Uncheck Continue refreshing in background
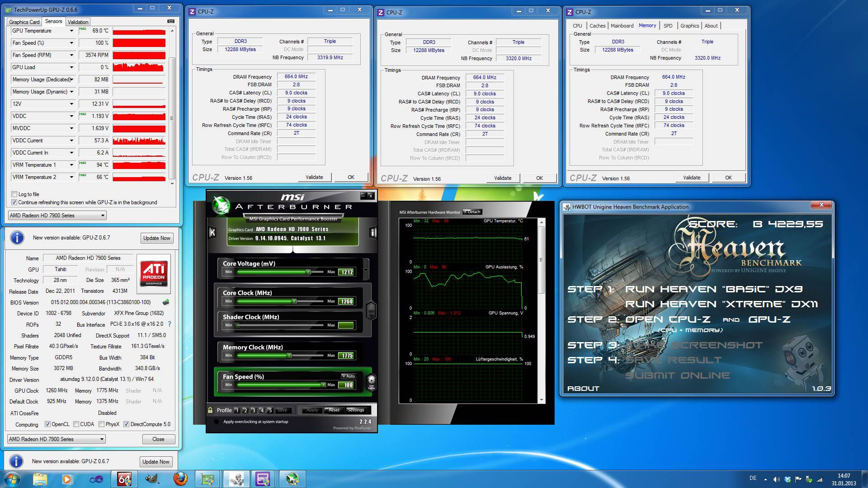The image size is (868, 488). [x=14, y=202]
